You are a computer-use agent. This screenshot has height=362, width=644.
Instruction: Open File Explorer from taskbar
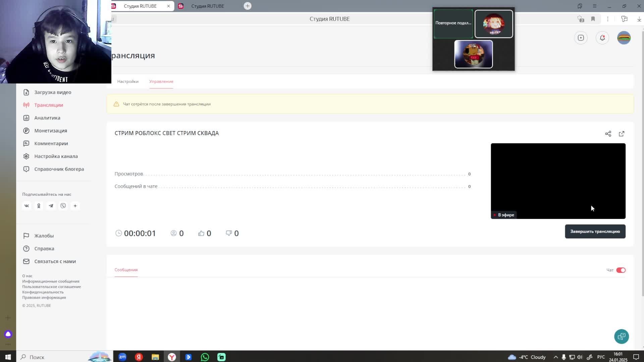[155, 357]
